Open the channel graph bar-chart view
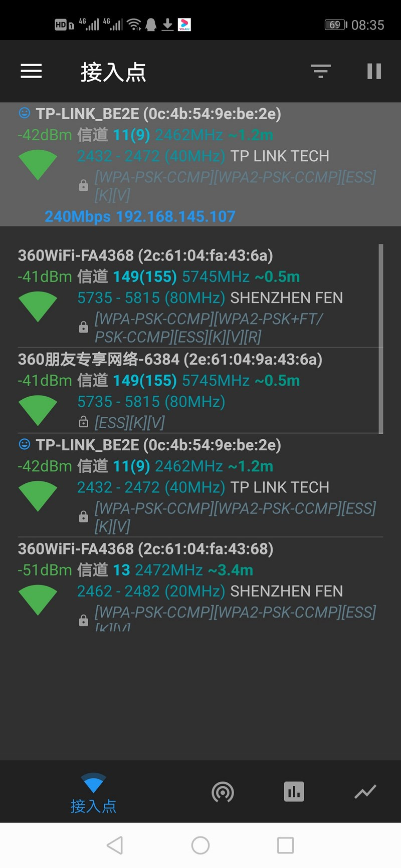Viewport: 401px width, 868px height. pyautogui.click(x=294, y=791)
